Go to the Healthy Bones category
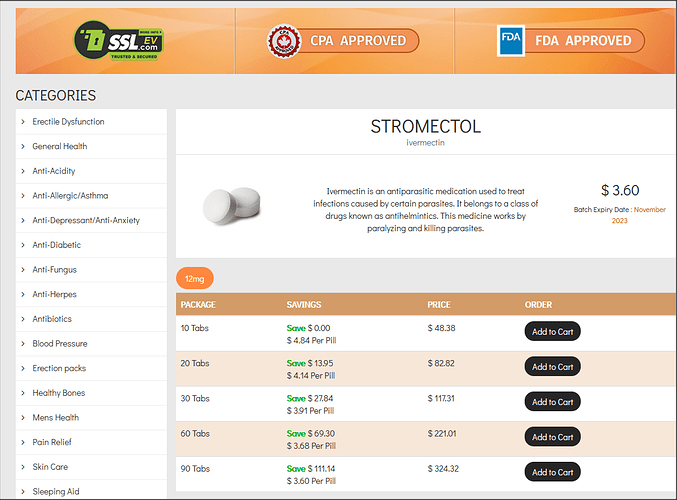Screen dimensions: 677x500 59,392
